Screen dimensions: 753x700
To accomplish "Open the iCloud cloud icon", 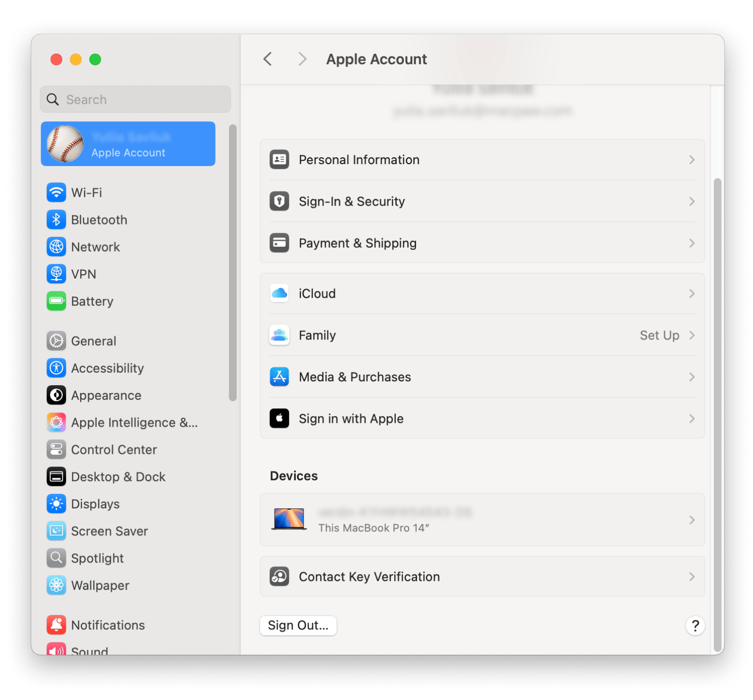I will (x=279, y=294).
